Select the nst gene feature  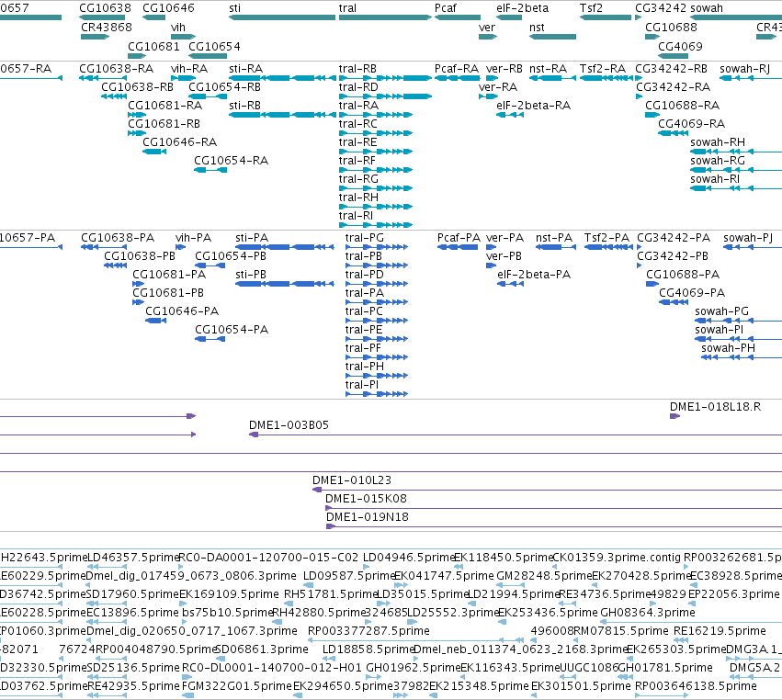pyautogui.click(x=552, y=37)
